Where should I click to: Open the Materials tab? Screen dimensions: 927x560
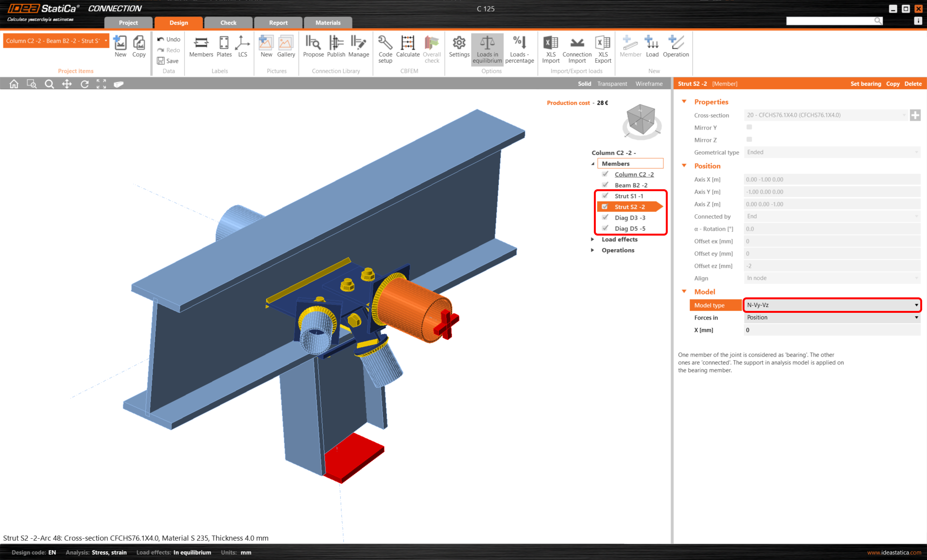(328, 23)
